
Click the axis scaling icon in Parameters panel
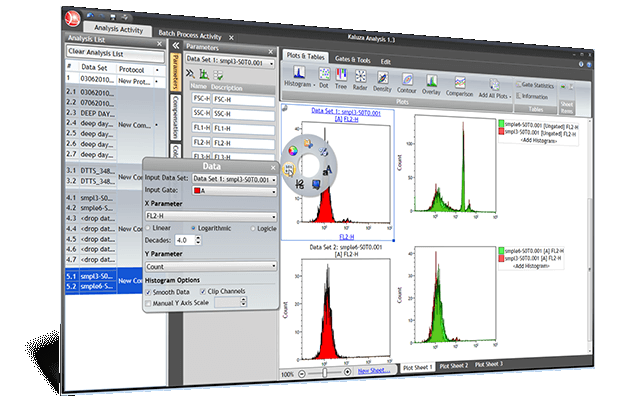tap(204, 74)
